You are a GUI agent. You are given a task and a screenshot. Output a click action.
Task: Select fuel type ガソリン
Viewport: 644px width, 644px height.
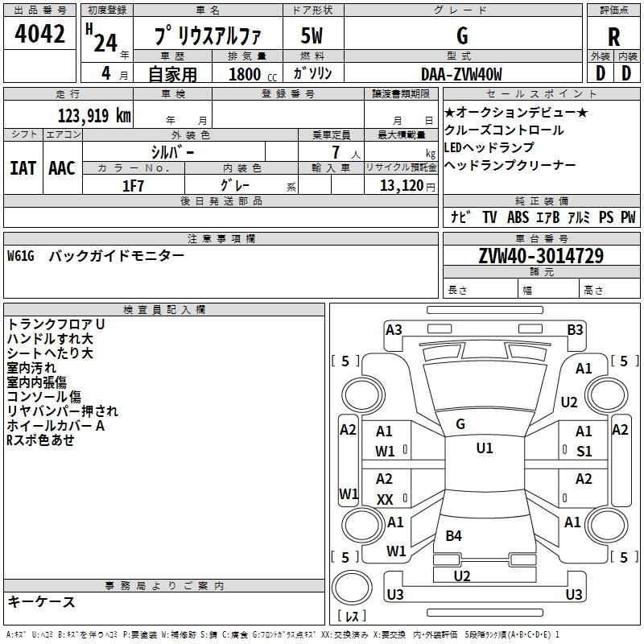[x=312, y=73]
